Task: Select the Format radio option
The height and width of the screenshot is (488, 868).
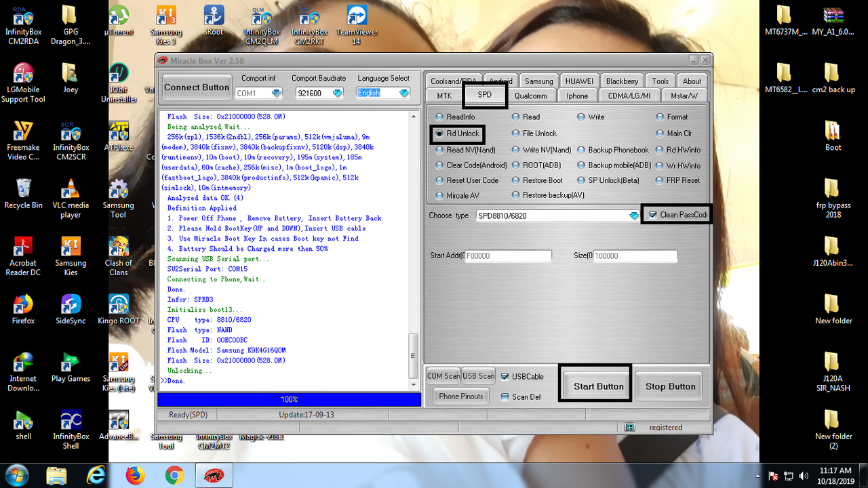Action: pyautogui.click(x=672, y=117)
